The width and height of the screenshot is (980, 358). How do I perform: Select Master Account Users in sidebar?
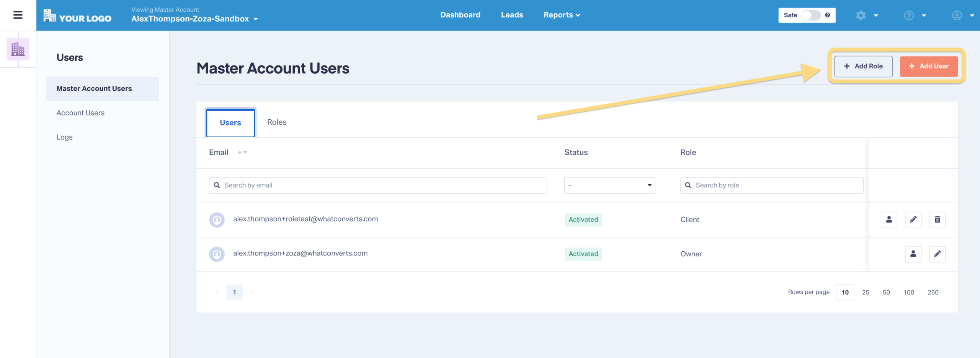pos(103,89)
